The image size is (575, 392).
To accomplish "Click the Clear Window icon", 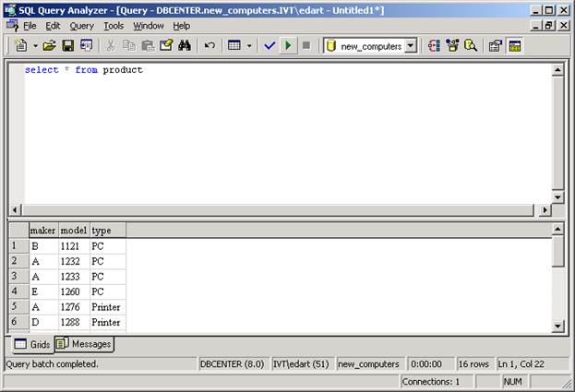I will click(166, 46).
